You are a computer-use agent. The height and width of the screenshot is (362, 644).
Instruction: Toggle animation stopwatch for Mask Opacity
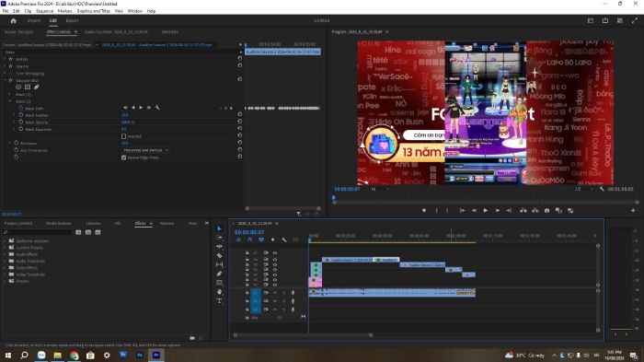coord(21,123)
